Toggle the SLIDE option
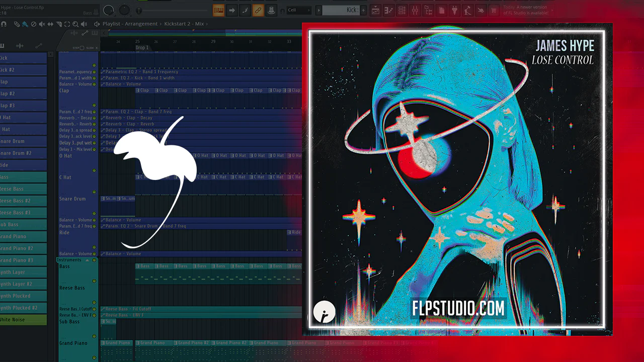The image size is (644, 362). 91,48
